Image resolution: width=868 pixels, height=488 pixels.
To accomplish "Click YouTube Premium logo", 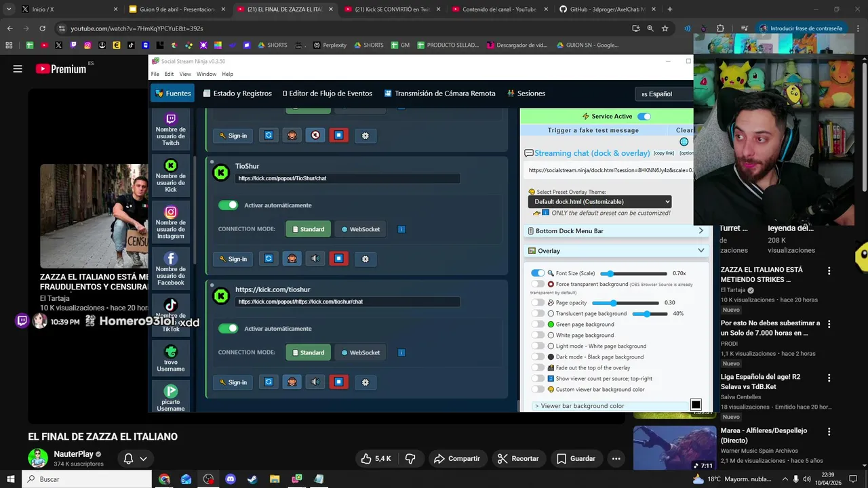I will [x=60, y=68].
